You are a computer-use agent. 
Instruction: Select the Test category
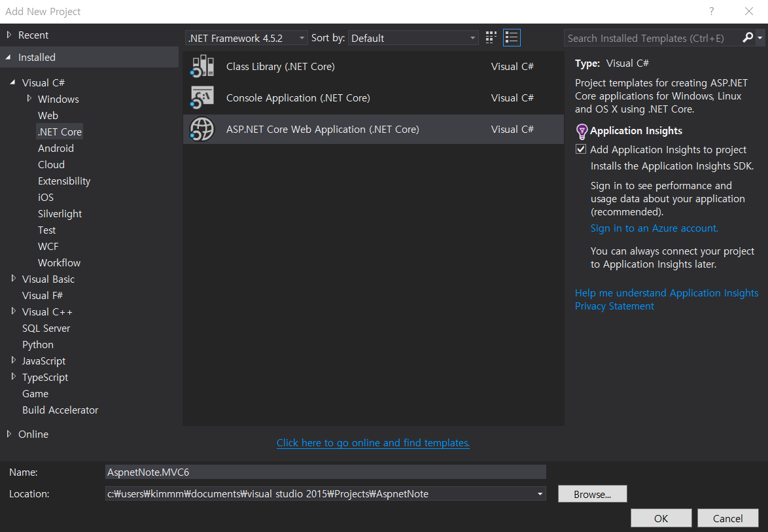(47, 230)
